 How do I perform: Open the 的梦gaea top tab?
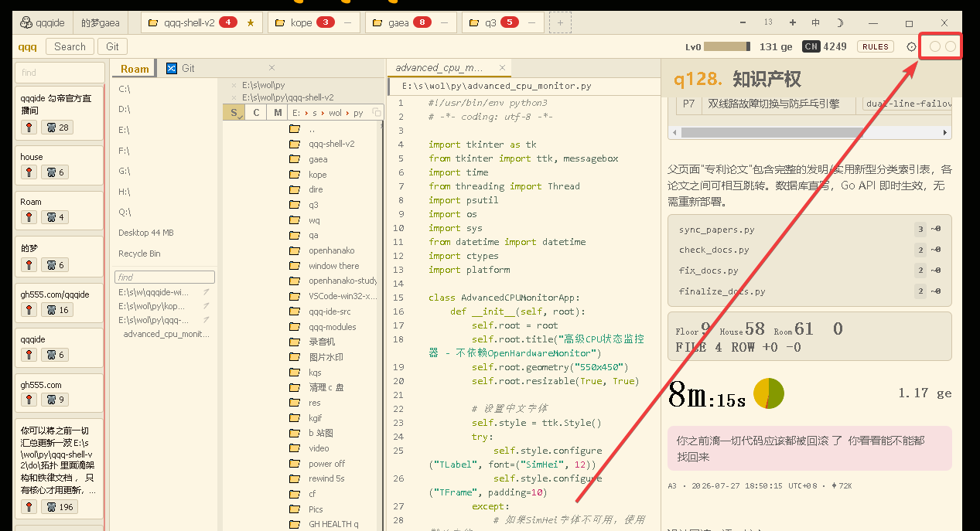pyautogui.click(x=101, y=23)
